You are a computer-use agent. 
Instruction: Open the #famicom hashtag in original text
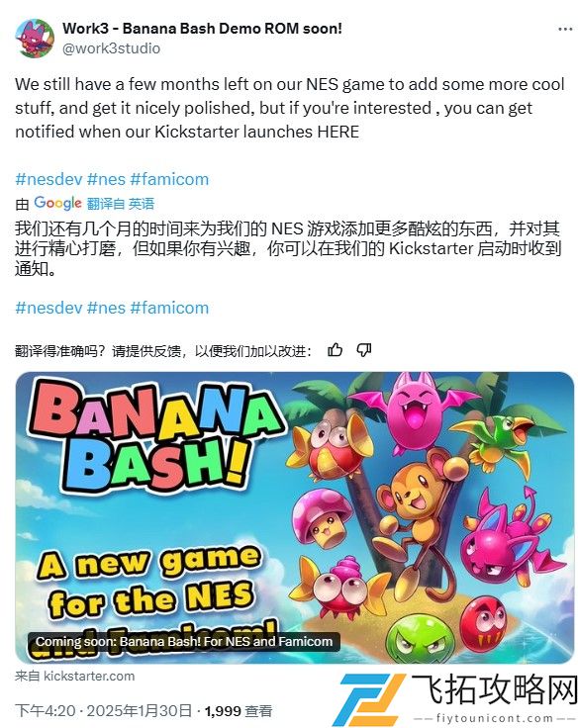[169, 179]
